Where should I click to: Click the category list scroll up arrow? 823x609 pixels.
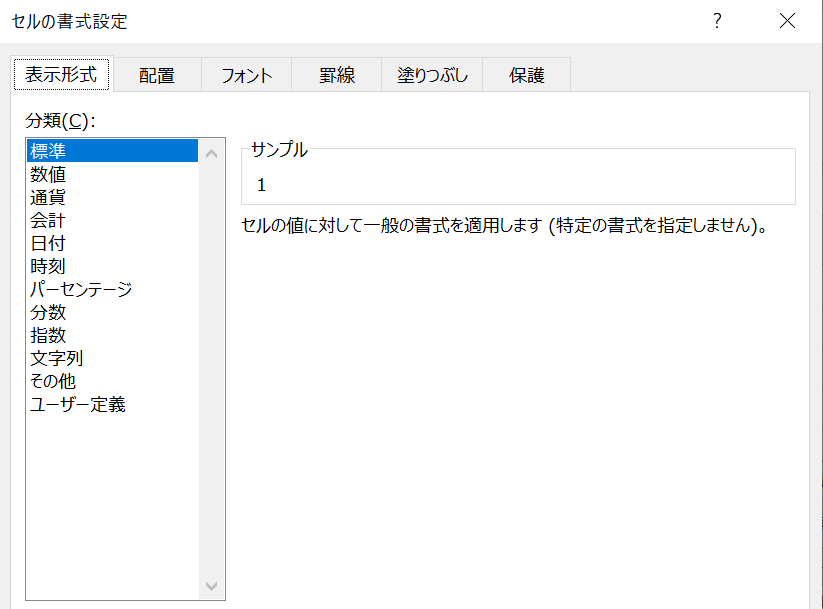(212, 153)
